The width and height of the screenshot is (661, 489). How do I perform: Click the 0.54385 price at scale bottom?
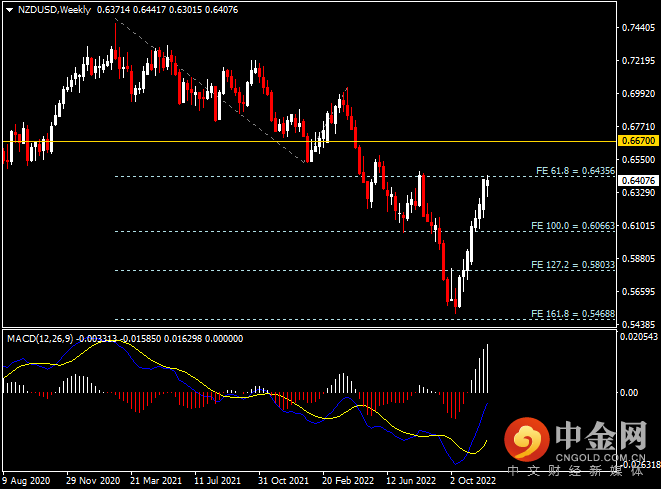(x=638, y=324)
